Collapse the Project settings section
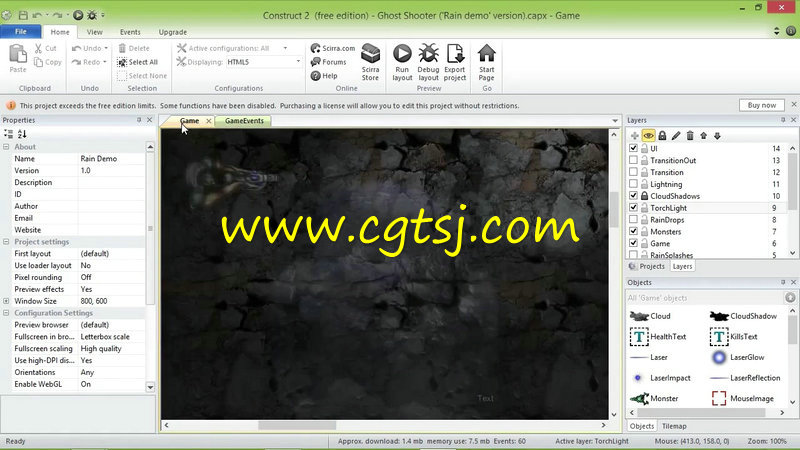The image size is (800, 450). 6,241
